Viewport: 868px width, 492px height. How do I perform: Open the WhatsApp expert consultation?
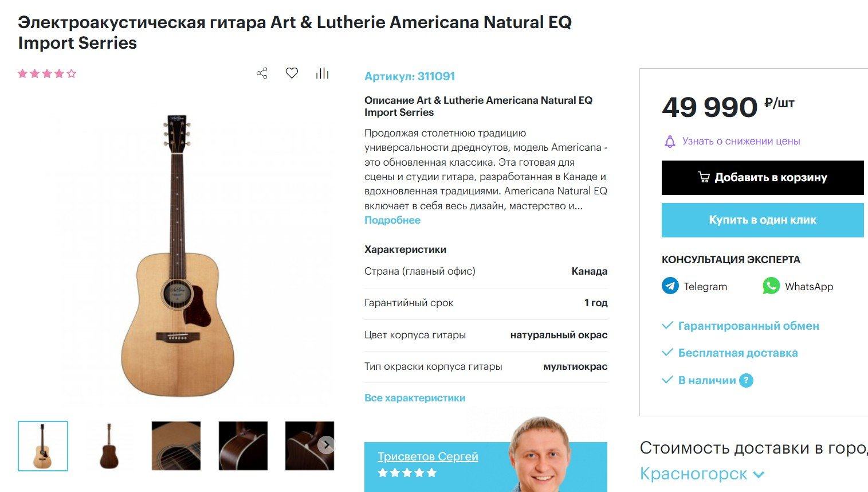point(798,286)
